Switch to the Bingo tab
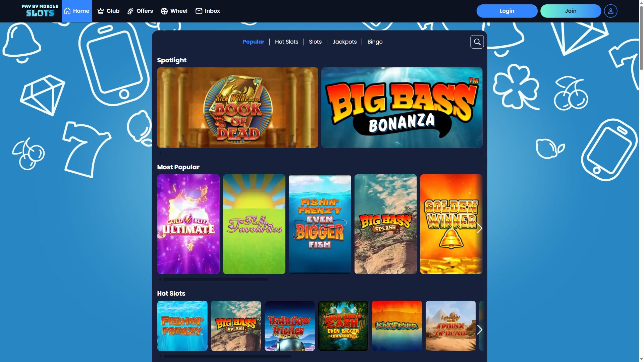The height and width of the screenshot is (362, 644). [375, 42]
